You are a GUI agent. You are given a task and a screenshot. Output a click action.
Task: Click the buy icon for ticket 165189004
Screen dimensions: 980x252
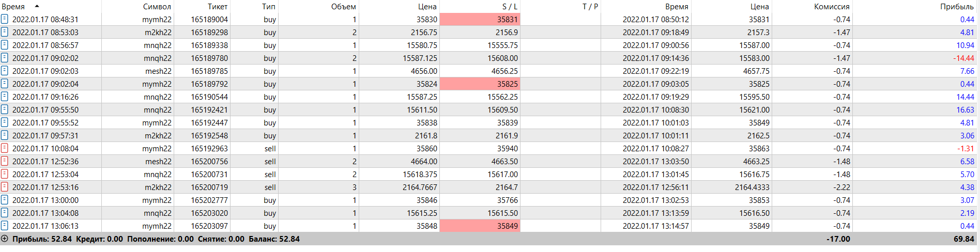coord(5,19)
